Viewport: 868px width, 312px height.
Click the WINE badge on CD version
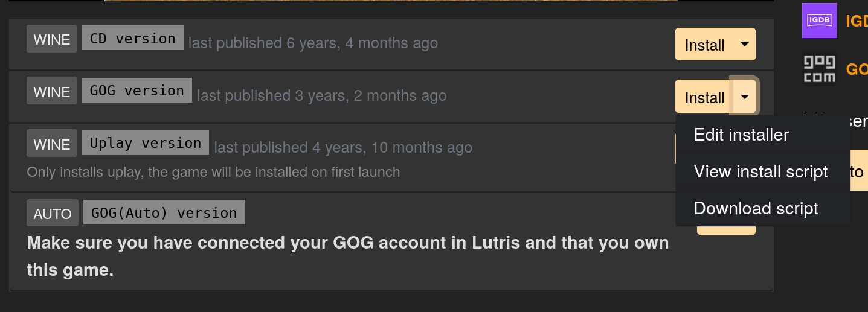coord(52,40)
